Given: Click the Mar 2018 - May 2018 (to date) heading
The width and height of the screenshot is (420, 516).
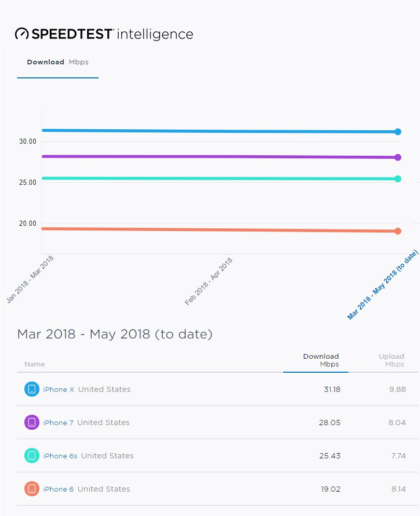Looking at the screenshot, I should pos(115,334).
